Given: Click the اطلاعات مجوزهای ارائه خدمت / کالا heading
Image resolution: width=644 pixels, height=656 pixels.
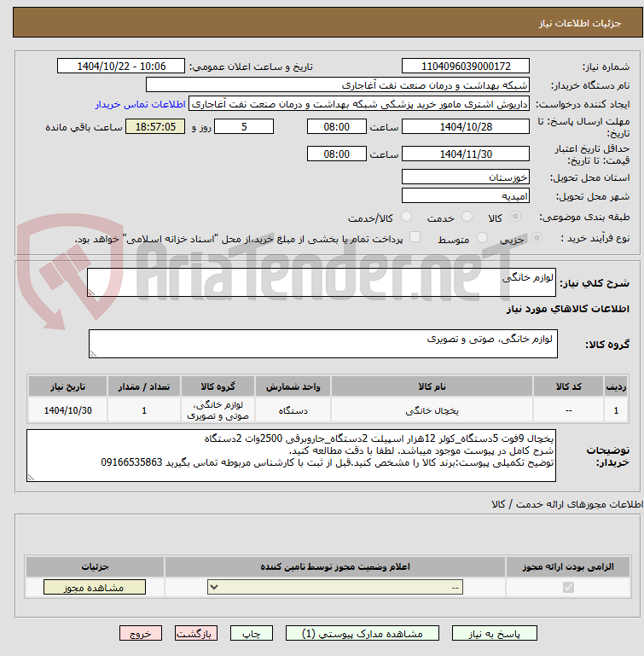Looking at the screenshot, I should 567,504.
